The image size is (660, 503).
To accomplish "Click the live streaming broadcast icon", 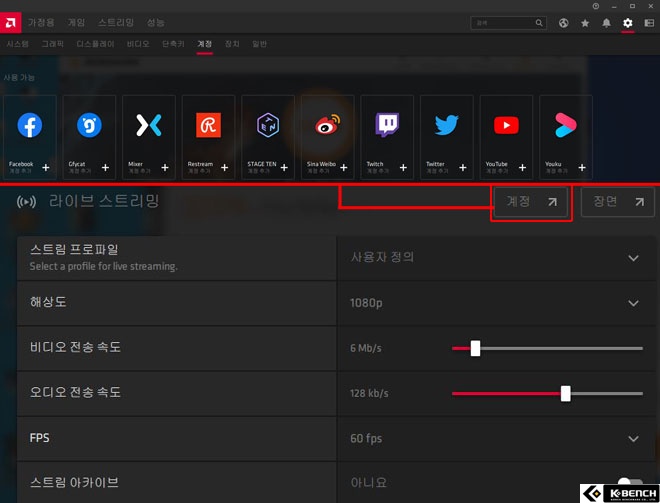I will [26, 202].
